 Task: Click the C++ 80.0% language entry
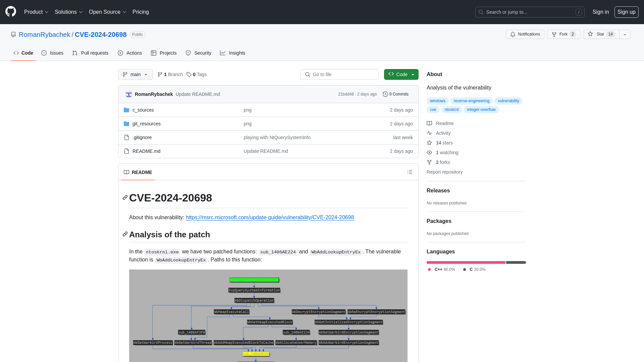[x=441, y=269]
